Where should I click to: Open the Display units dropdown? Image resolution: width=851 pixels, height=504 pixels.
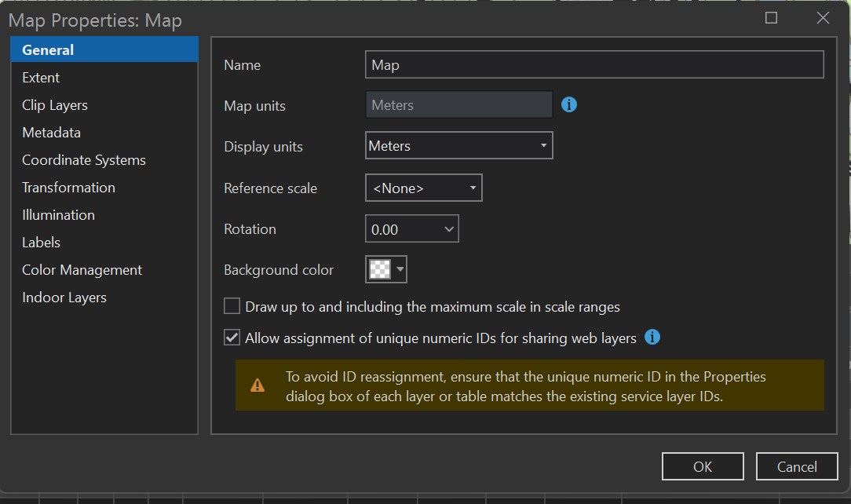459,146
